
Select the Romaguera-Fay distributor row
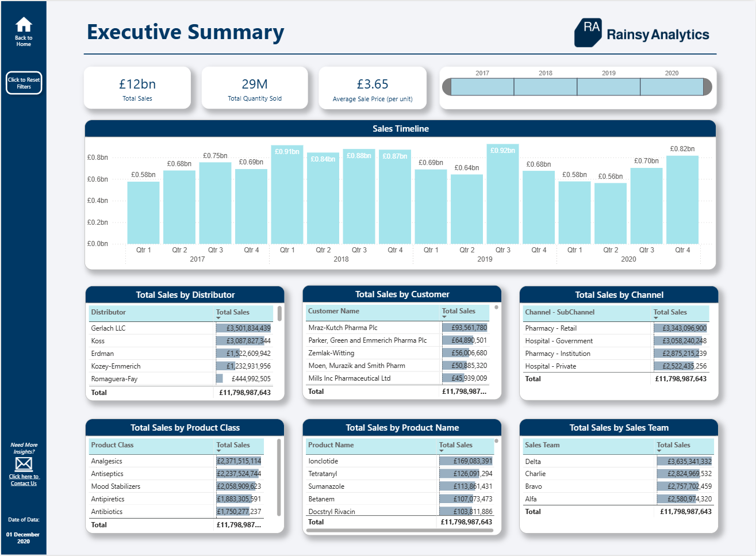coord(181,379)
